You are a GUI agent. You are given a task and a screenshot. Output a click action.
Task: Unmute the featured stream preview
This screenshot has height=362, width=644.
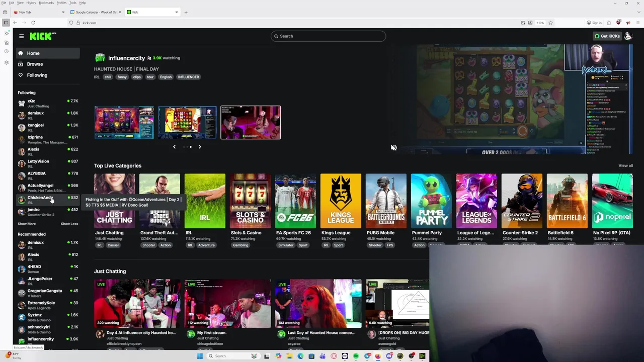pyautogui.click(x=393, y=148)
